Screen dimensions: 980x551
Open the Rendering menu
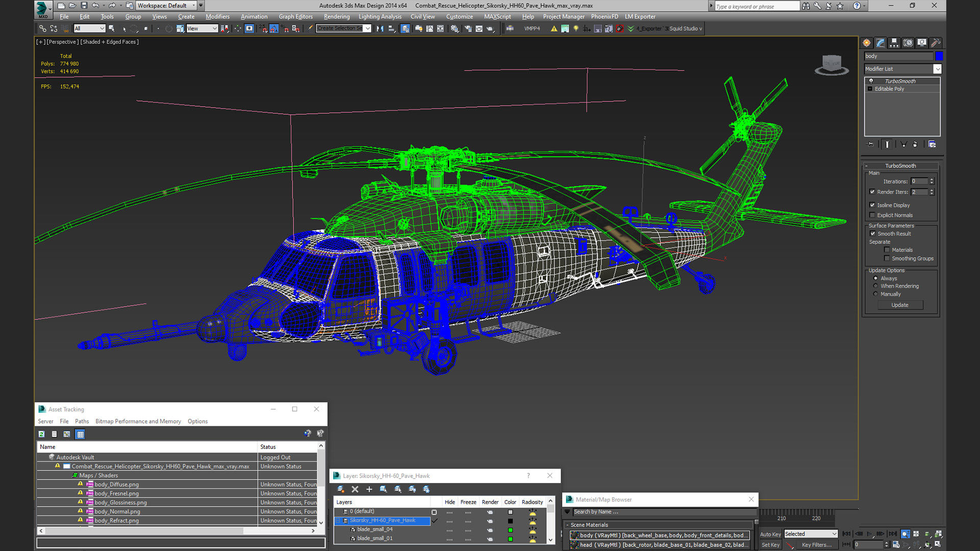click(337, 17)
